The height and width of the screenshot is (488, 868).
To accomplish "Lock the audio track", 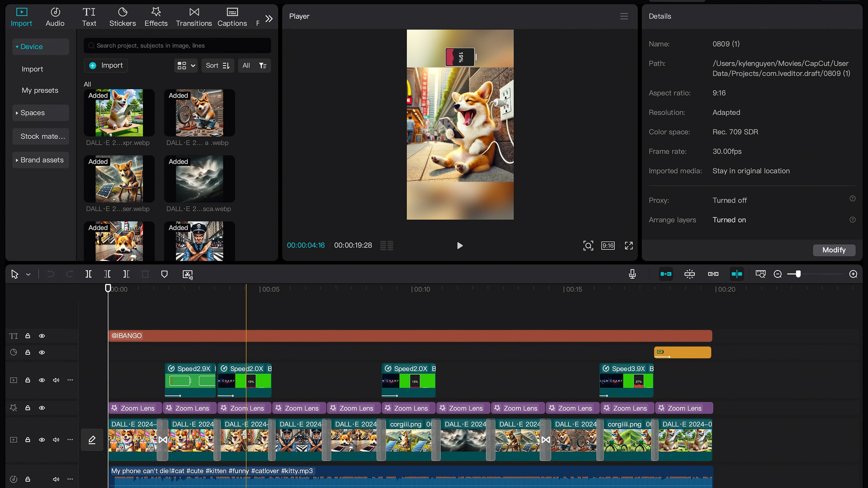I will coord(28,479).
